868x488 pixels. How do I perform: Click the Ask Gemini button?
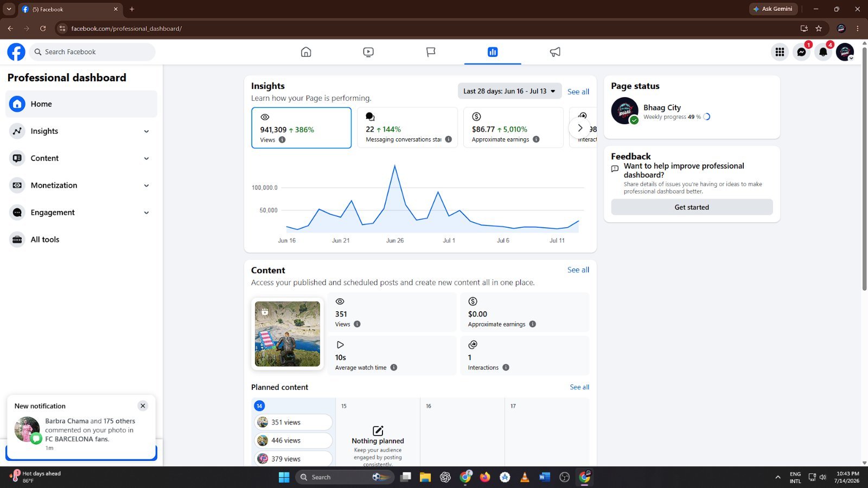click(773, 9)
